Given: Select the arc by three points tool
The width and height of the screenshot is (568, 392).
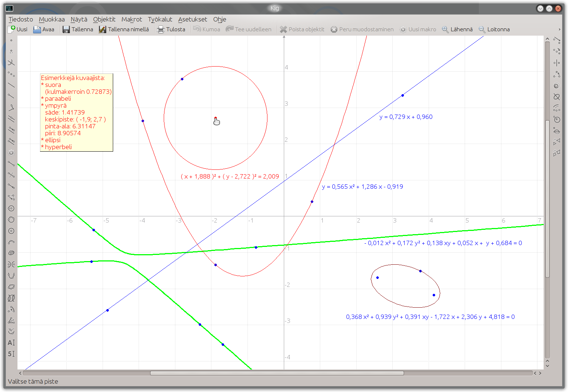Looking at the screenshot, I should tap(11, 242).
